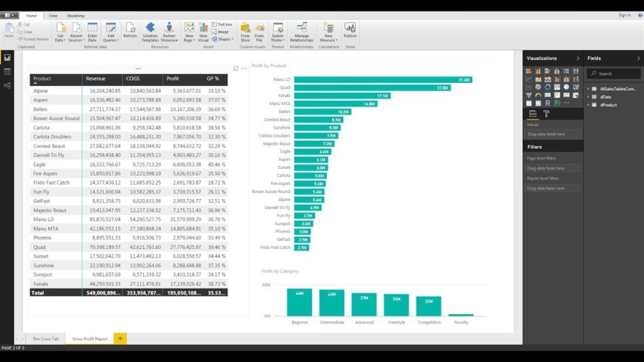Open Manage Relationships from the ribbon
The width and height of the screenshot is (644, 362).
click(x=302, y=30)
